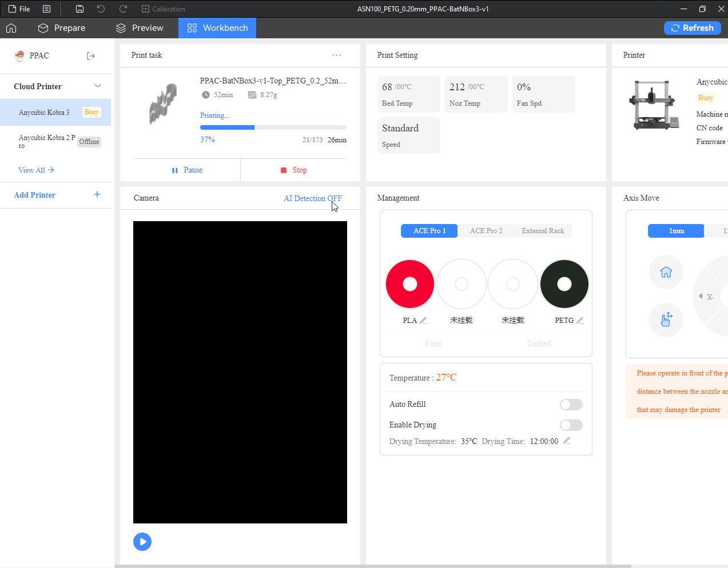Click the undo arrow icon
Viewport: 728px width, 568px height.
click(101, 9)
